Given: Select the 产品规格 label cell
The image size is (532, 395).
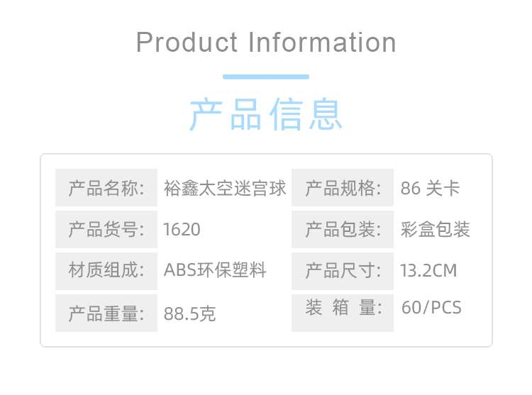Looking at the screenshot, I should pyautogui.click(x=343, y=189).
